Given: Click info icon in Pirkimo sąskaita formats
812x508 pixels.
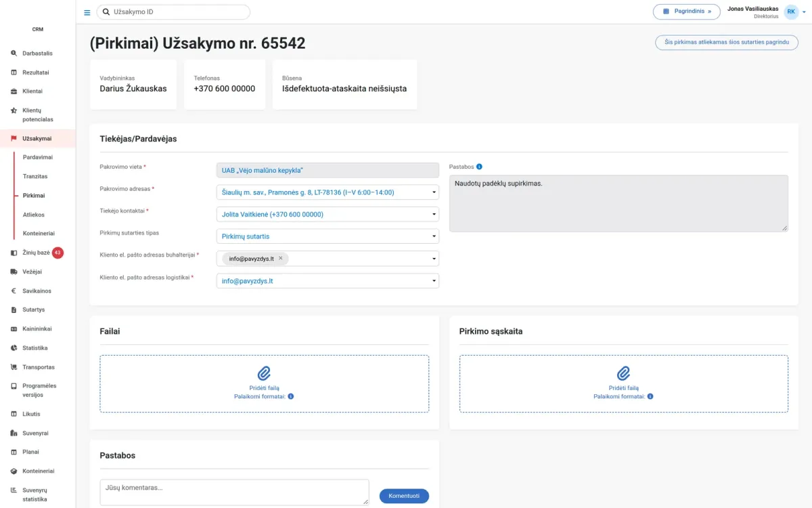Looking at the screenshot, I should 650,396.
